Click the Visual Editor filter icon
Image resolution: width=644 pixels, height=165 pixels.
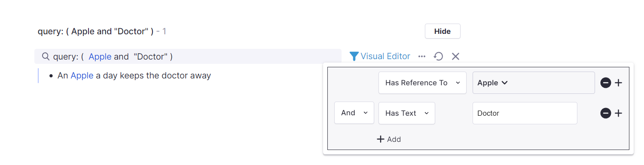pos(354,56)
